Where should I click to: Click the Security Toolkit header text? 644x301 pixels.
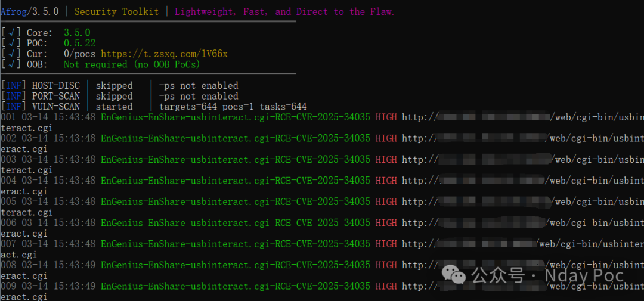[116, 11]
